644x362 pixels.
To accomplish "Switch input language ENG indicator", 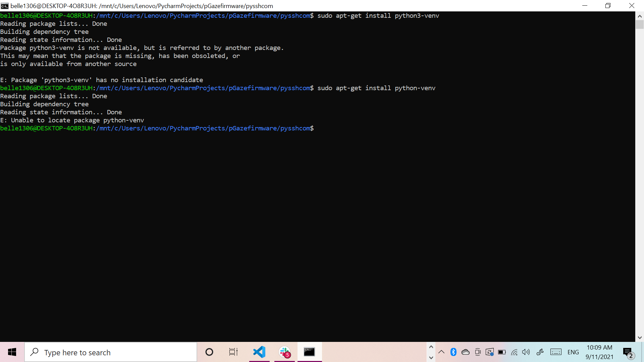I will 573,352.
